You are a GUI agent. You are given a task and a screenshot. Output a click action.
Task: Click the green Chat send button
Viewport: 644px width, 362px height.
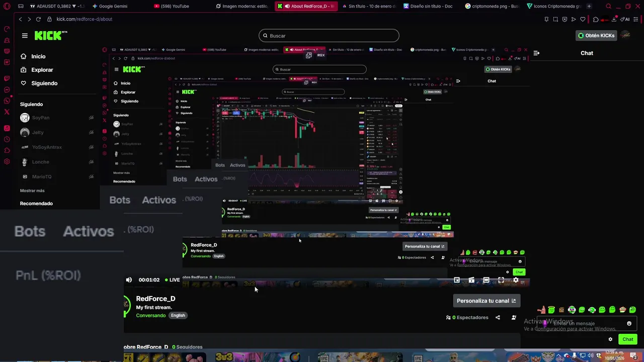click(x=627, y=339)
